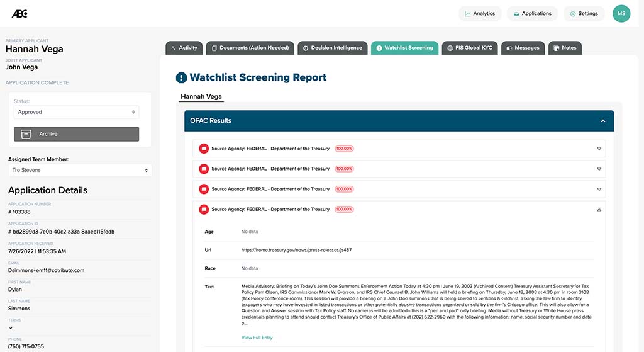Select the FIS Global KYC tab

pos(470,48)
